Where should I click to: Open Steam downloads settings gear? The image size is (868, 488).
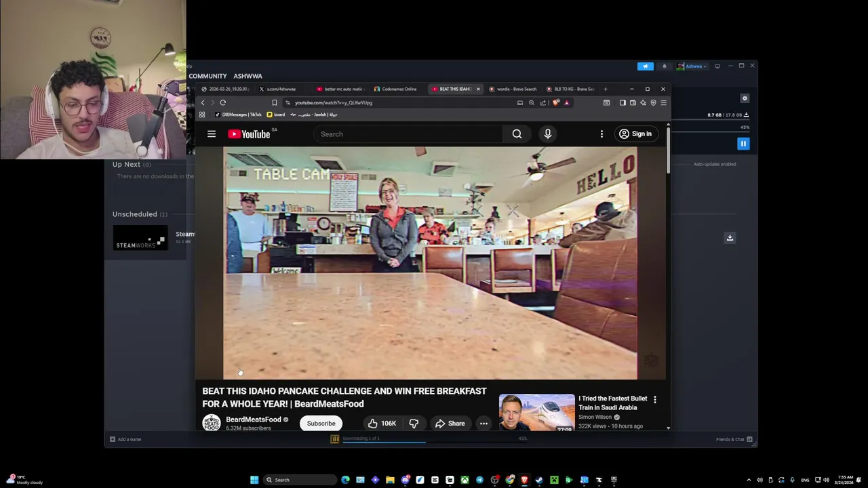point(745,98)
